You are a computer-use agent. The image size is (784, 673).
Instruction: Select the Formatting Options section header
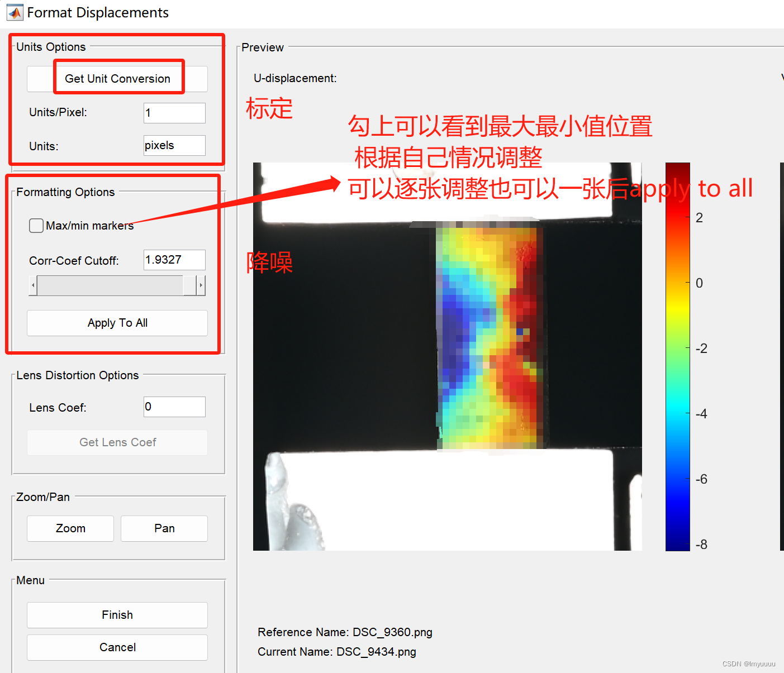point(65,192)
